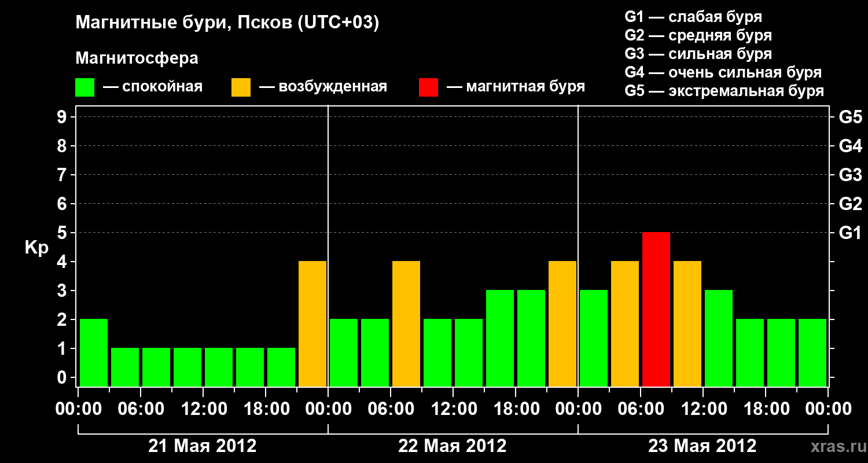Click 'G5 — экстремальная буря' legend line

tap(724, 91)
